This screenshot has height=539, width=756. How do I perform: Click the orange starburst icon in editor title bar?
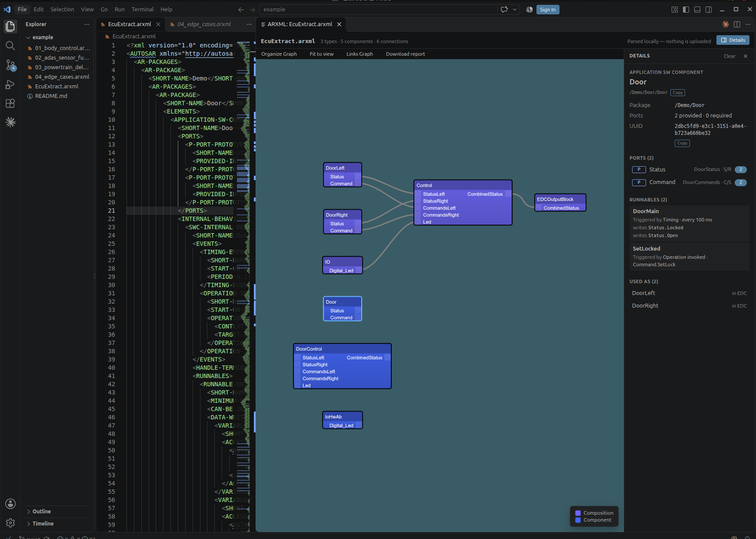pyautogui.click(x=725, y=24)
